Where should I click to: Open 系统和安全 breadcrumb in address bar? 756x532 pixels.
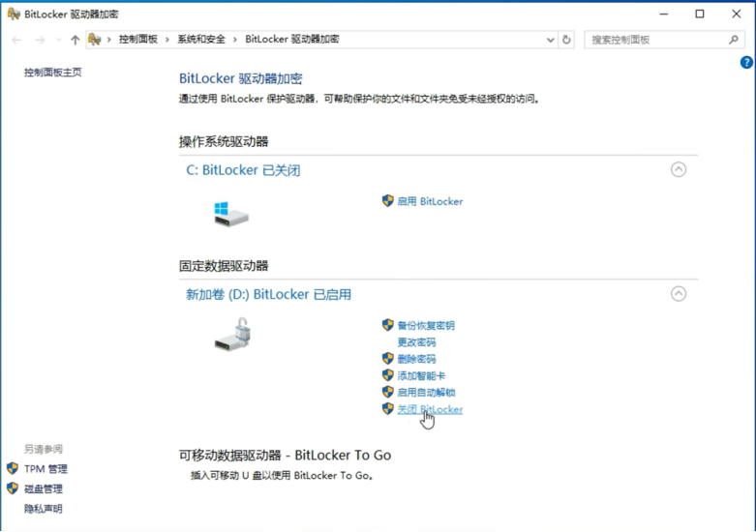coord(201,40)
